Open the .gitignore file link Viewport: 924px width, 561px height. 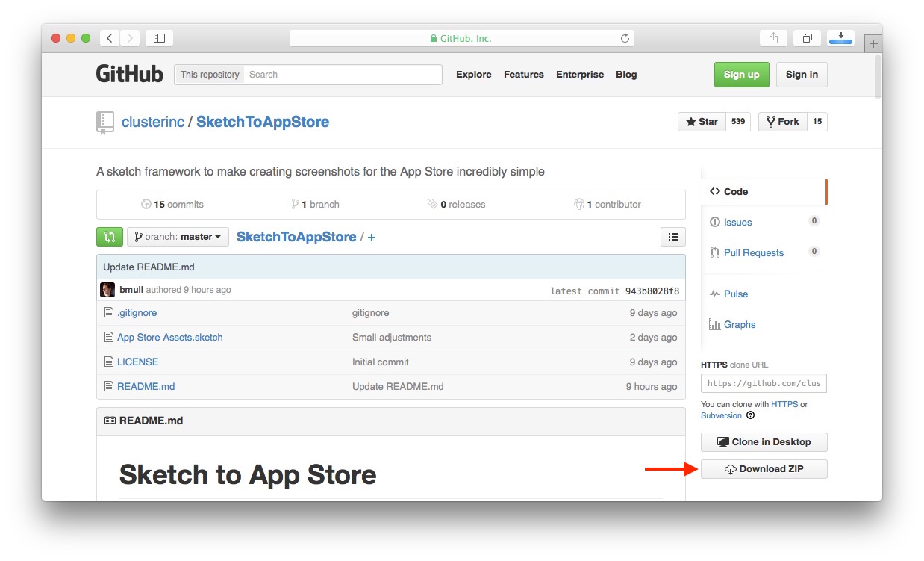tap(137, 313)
